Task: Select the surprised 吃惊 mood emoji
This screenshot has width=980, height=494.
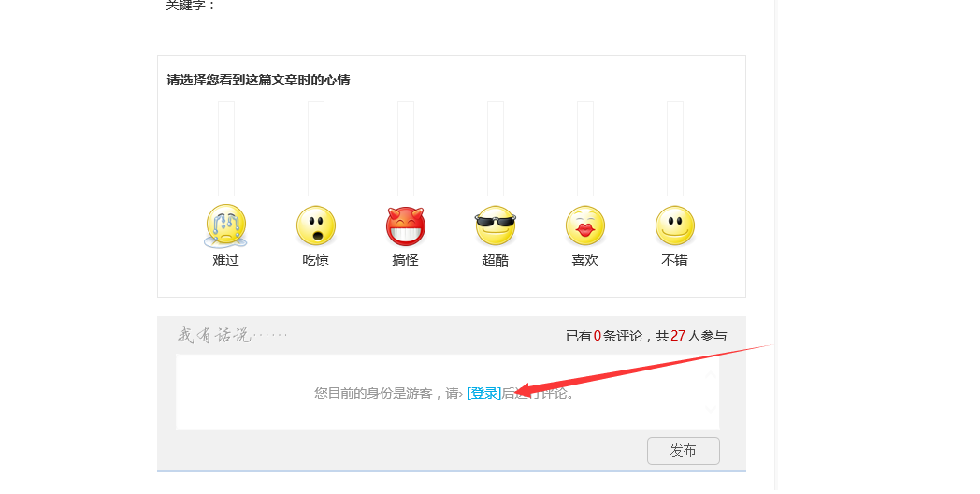Action: 316,225
